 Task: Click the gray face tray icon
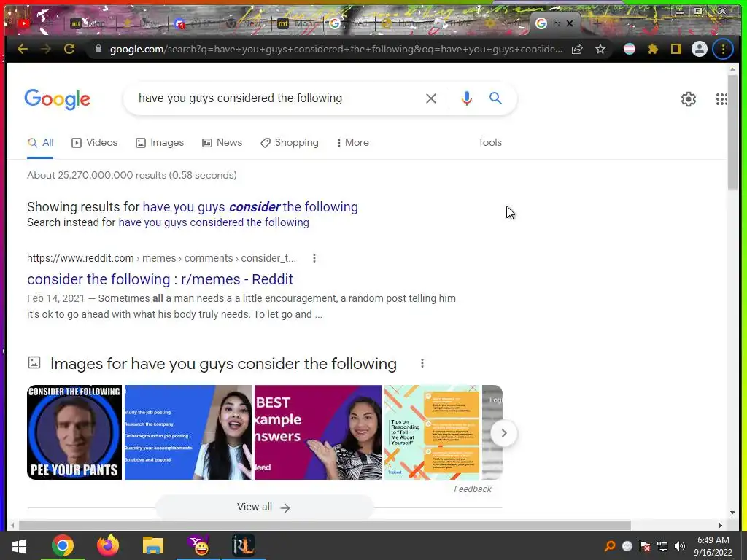tap(627, 546)
